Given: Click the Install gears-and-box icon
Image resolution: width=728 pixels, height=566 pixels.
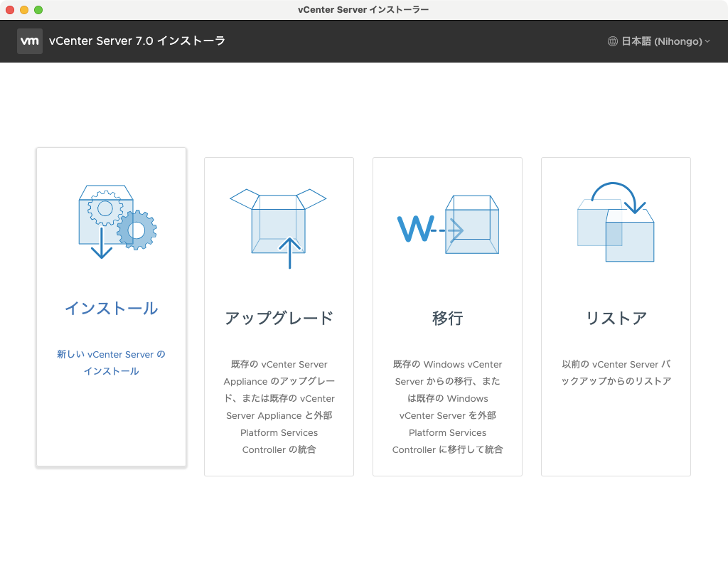Looking at the screenshot, I should click(117, 222).
